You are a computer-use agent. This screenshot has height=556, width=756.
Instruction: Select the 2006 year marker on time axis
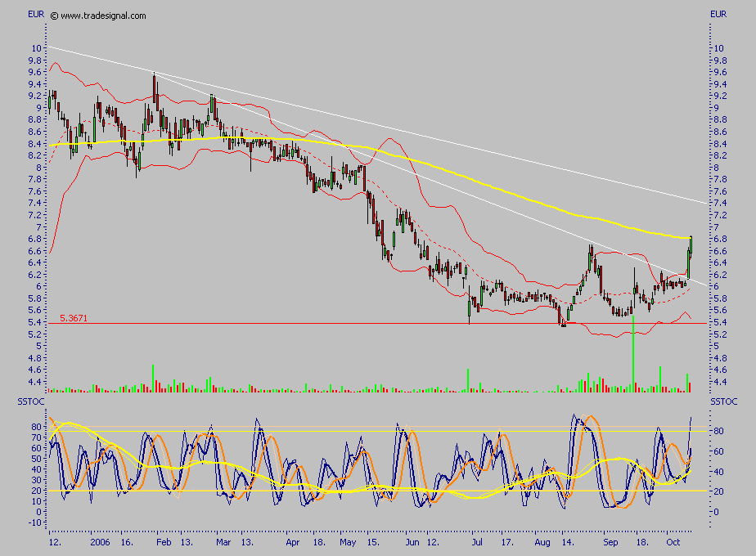(100, 541)
